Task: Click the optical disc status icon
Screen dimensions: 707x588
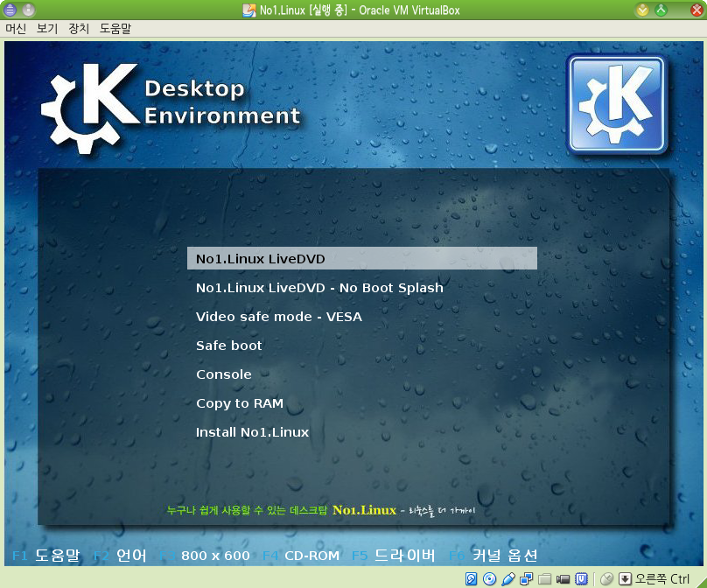Action: tap(489, 578)
